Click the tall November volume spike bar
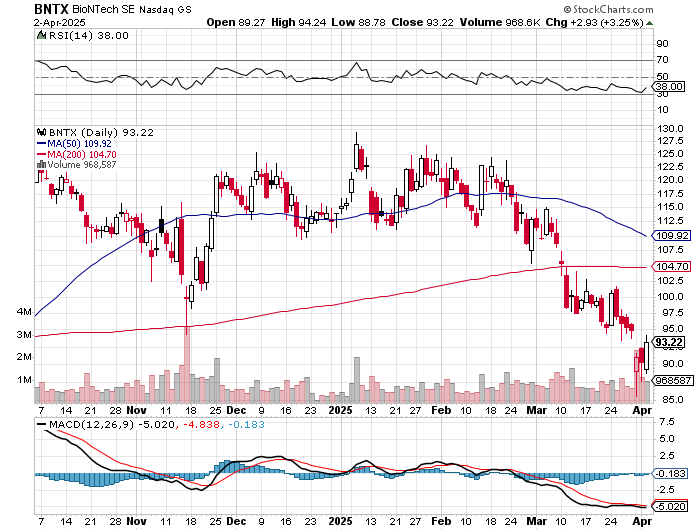The width and height of the screenshot is (700, 530). pos(187,364)
